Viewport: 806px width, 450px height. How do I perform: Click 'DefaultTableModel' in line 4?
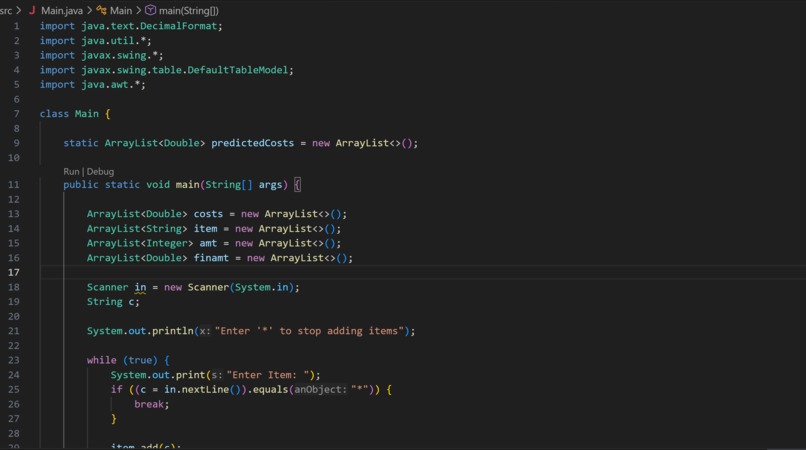point(237,70)
